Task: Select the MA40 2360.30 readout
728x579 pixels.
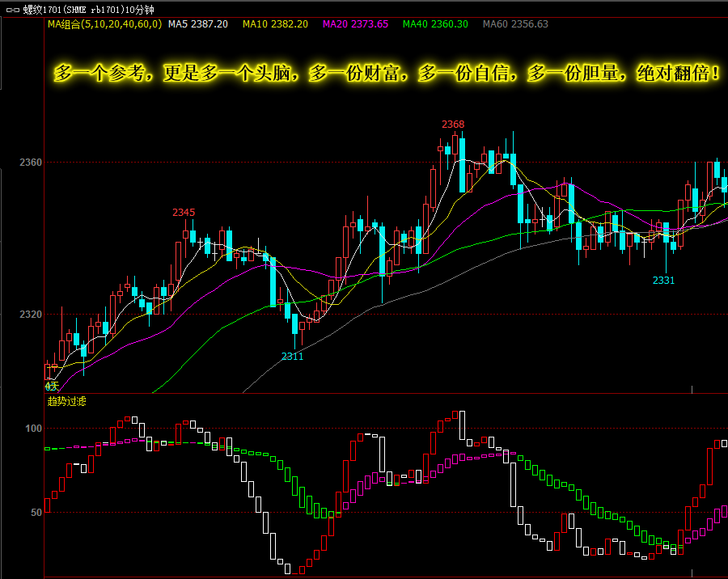Action: [x=435, y=24]
